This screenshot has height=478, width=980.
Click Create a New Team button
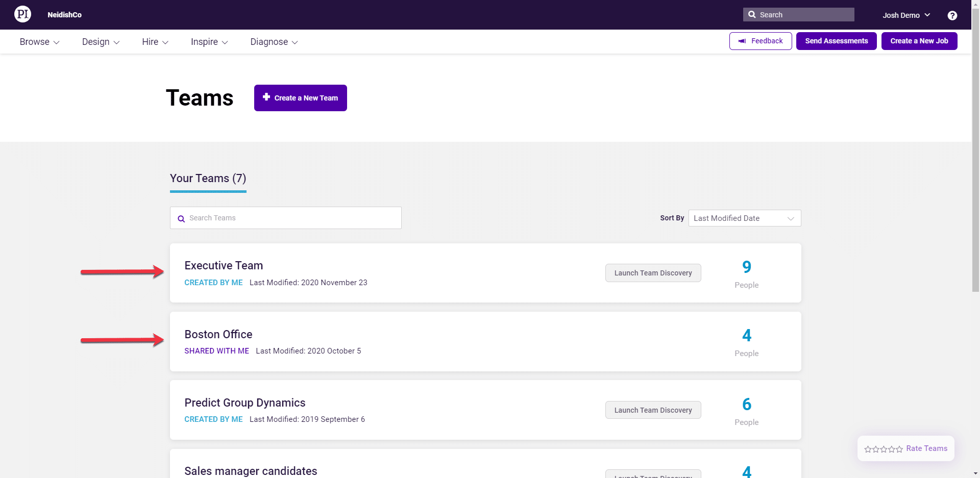[301, 98]
